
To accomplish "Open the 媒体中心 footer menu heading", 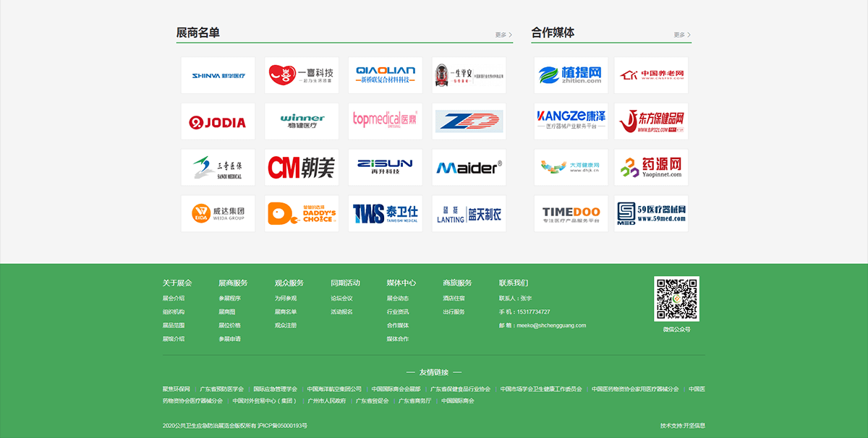I will coord(401,283).
